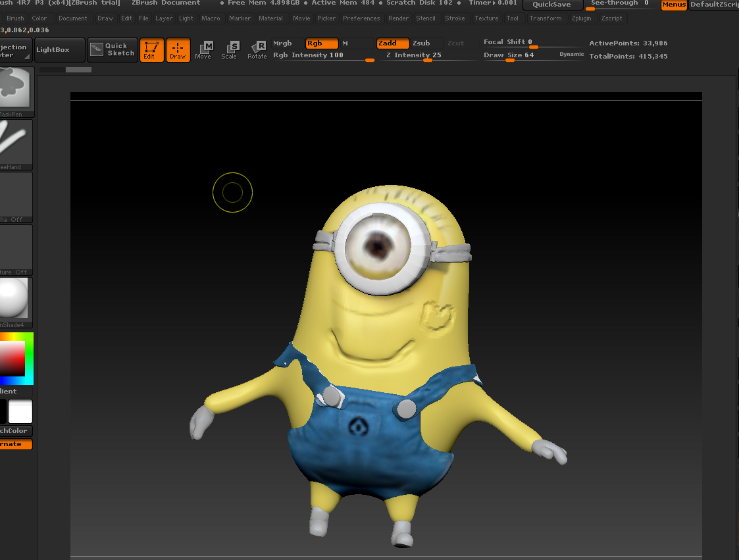The height and width of the screenshot is (560, 739).
Task: Click the See-through slider
Action: click(621, 4)
